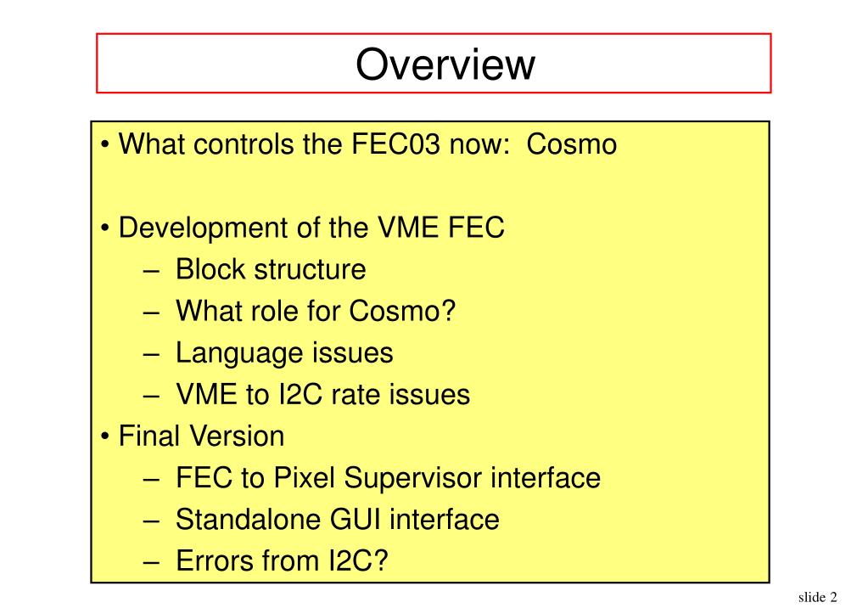
Task: Click the Overview title text
Action: point(445,65)
